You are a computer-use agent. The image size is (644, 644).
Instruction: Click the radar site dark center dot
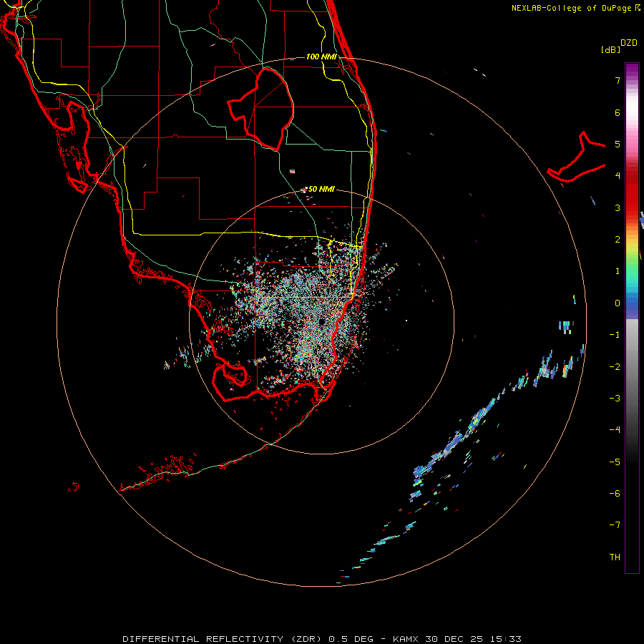tap(321, 321)
